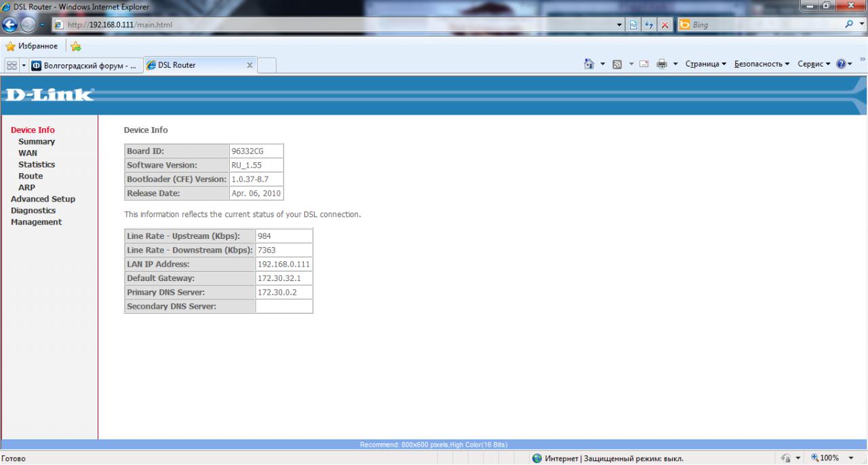Open the Страница menu

[x=706, y=64]
